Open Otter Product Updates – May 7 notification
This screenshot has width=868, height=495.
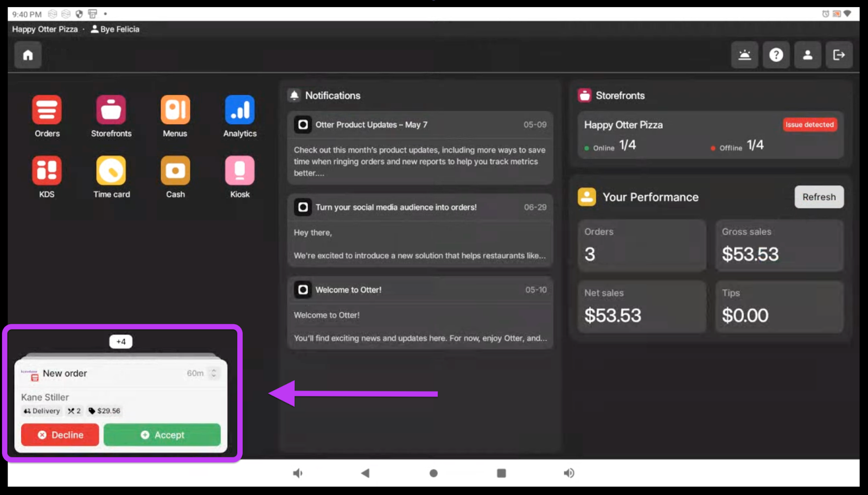pyautogui.click(x=420, y=148)
